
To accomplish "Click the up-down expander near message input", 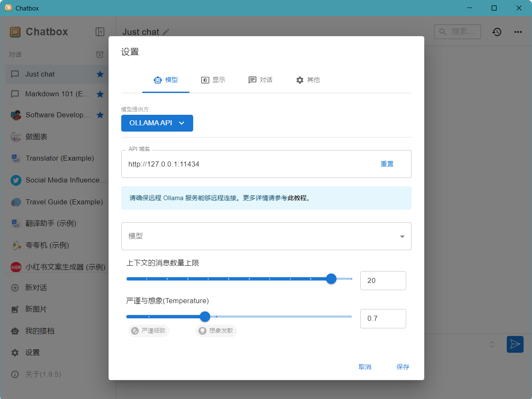I will pyautogui.click(x=492, y=344).
